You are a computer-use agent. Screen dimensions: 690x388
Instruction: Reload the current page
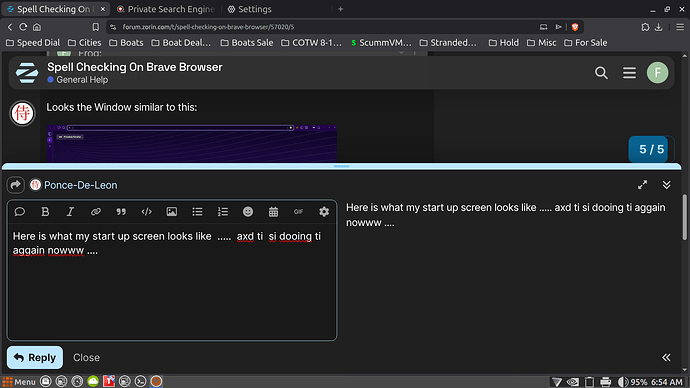tap(23, 27)
